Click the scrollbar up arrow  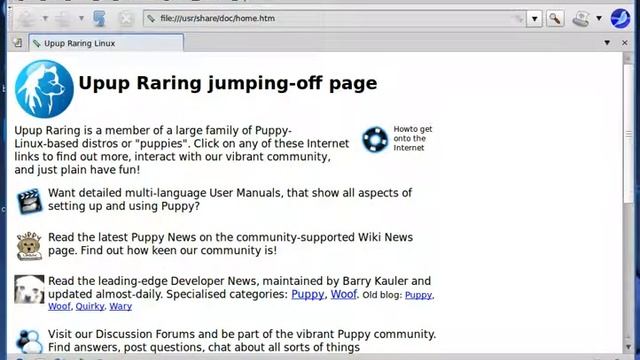[628, 59]
